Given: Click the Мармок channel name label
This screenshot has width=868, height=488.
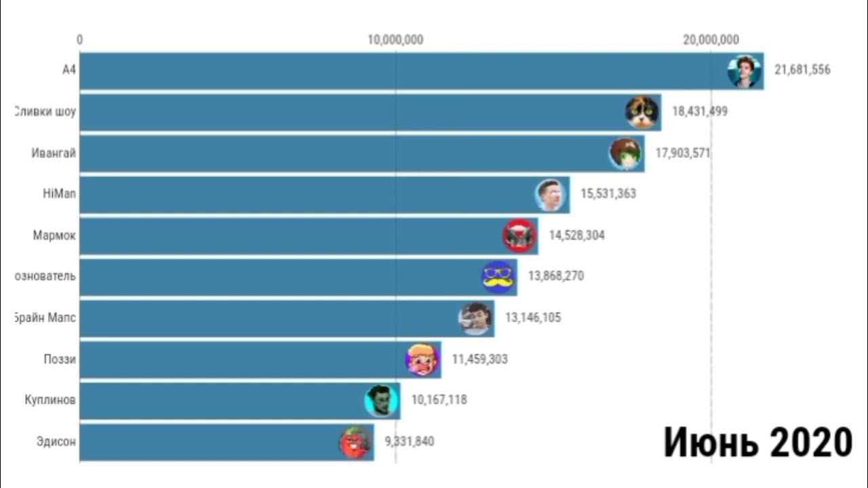Looking at the screenshot, I should click(x=54, y=235).
